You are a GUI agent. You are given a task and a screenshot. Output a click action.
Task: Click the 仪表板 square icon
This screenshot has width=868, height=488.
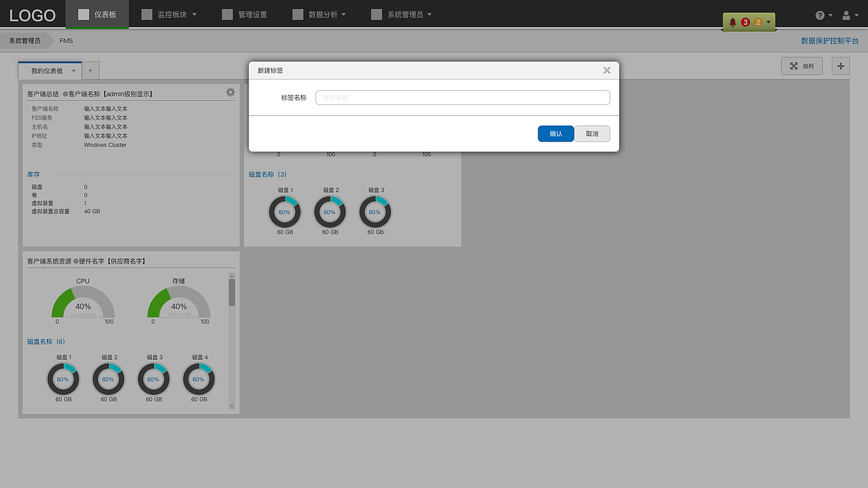click(83, 14)
